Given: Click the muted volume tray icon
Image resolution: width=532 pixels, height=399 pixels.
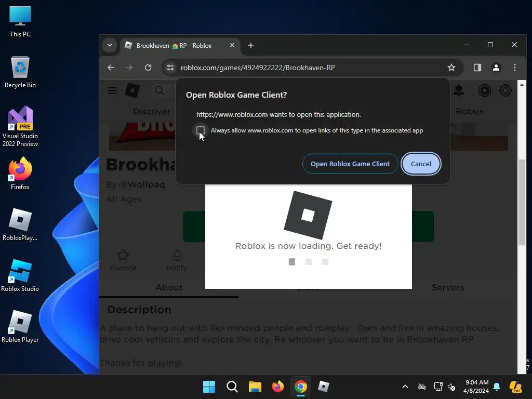Looking at the screenshot, I should pyautogui.click(x=451, y=387).
